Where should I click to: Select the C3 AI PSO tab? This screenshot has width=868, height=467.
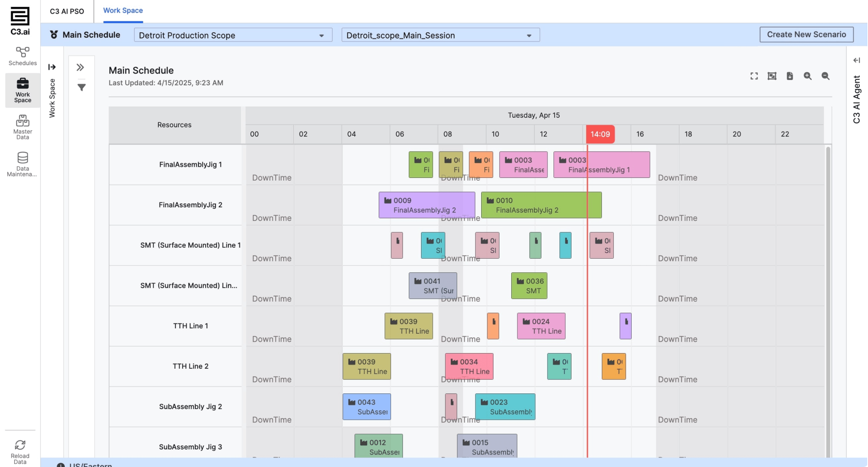[x=67, y=11]
